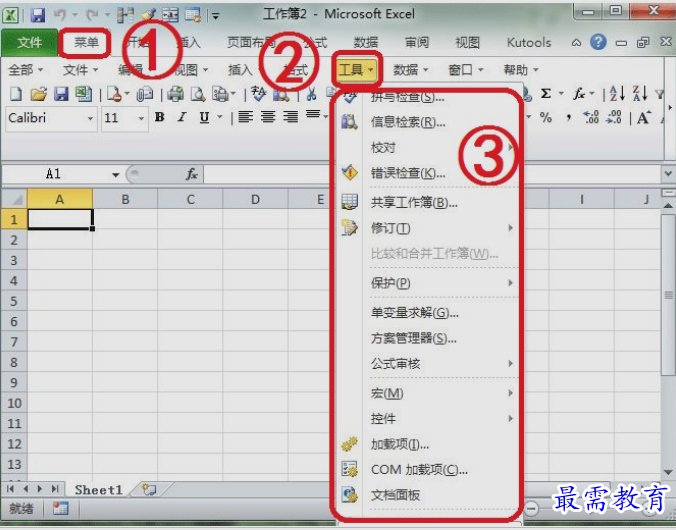This screenshot has width=676, height=530.
Task: Click the Open folder icon
Action: coord(38,94)
